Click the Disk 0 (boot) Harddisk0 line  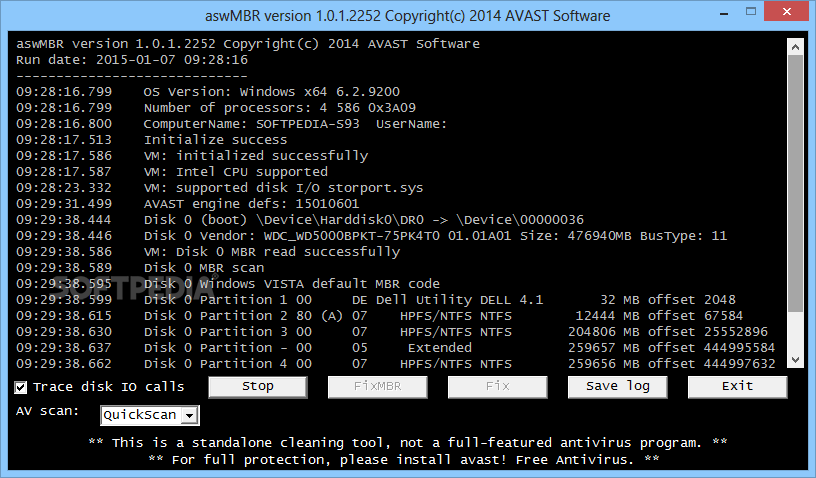coord(300,220)
